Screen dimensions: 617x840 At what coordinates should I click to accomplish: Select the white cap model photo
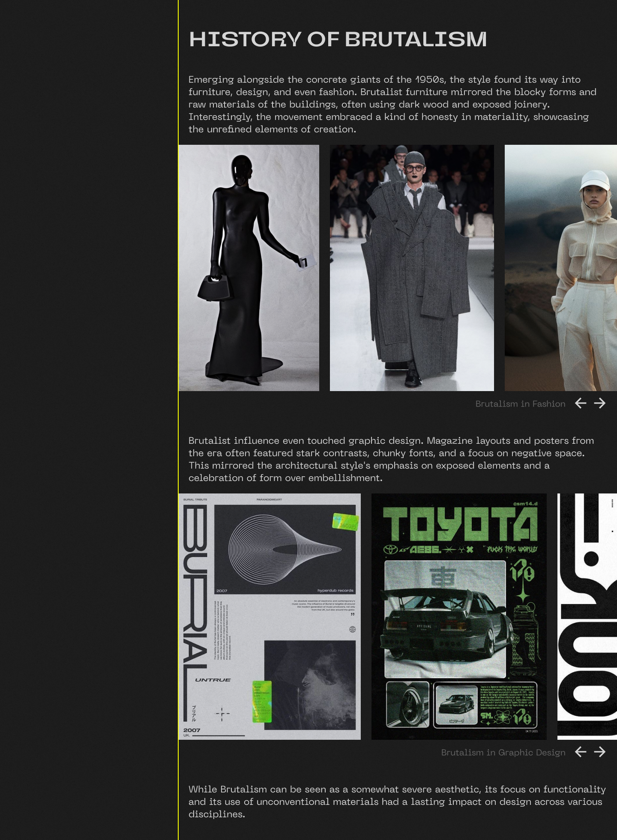[x=560, y=268]
